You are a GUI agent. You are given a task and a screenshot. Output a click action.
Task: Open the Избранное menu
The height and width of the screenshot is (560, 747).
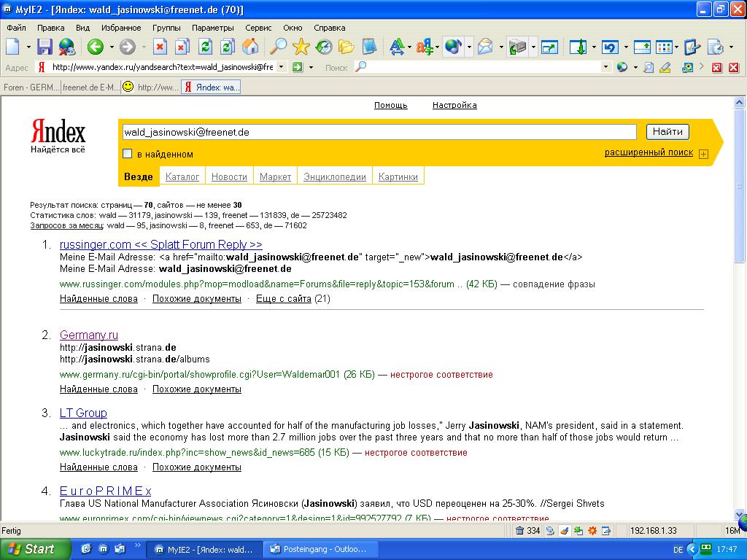[121, 28]
